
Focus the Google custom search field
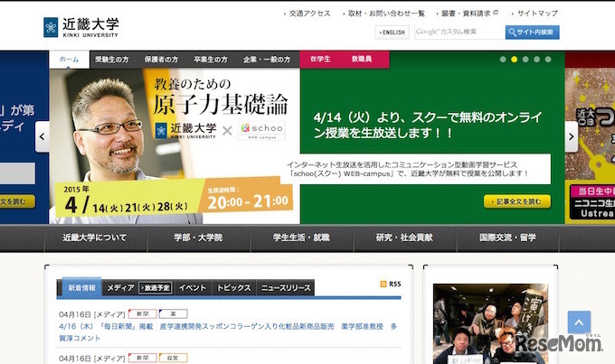[459, 33]
